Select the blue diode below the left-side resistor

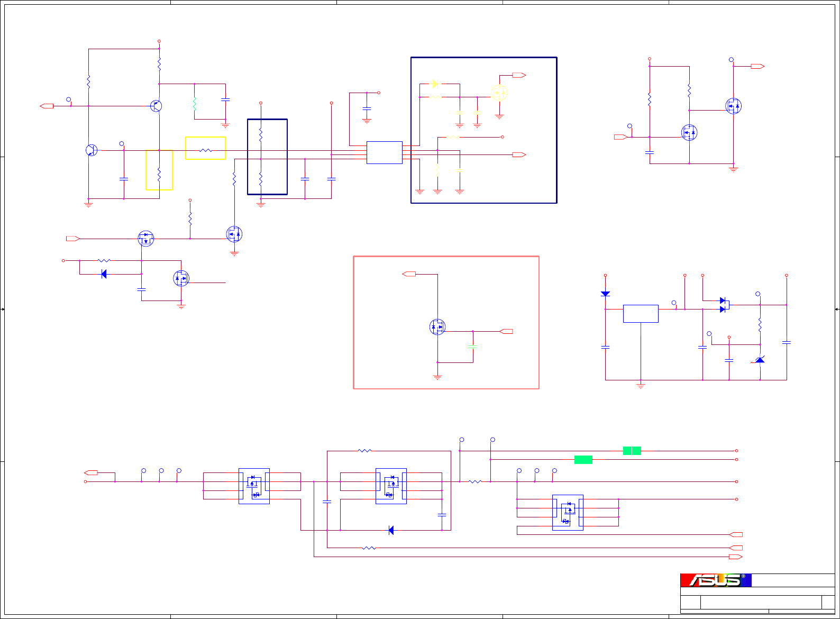[x=104, y=274]
